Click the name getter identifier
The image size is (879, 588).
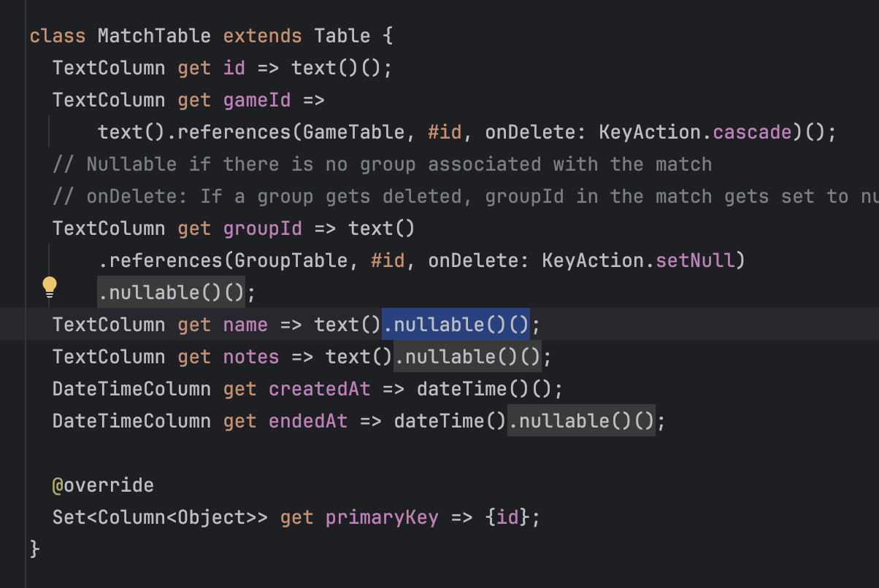[x=245, y=325]
